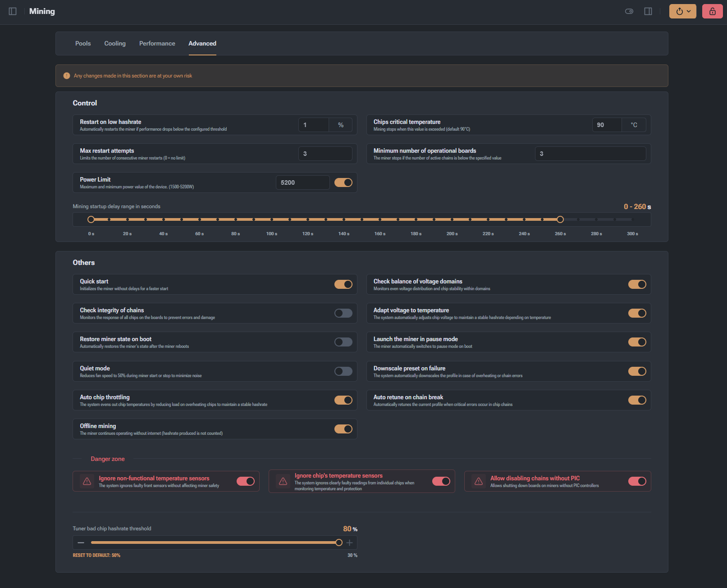Screen dimensions: 727x588
Task: Turn off Ignore non-functional temperature sensors
Action: tap(246, 482)
